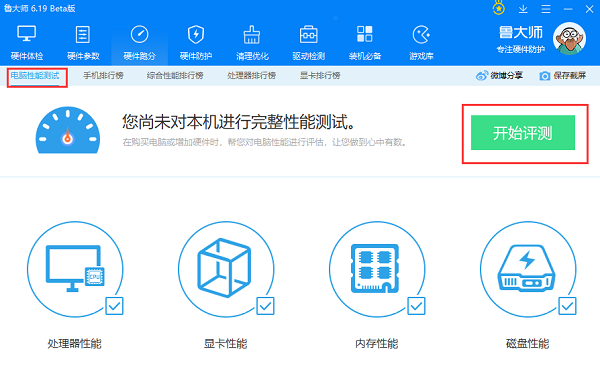
Task: Click the 微博分享 Weibo share icon
Action: pos(482,75)
